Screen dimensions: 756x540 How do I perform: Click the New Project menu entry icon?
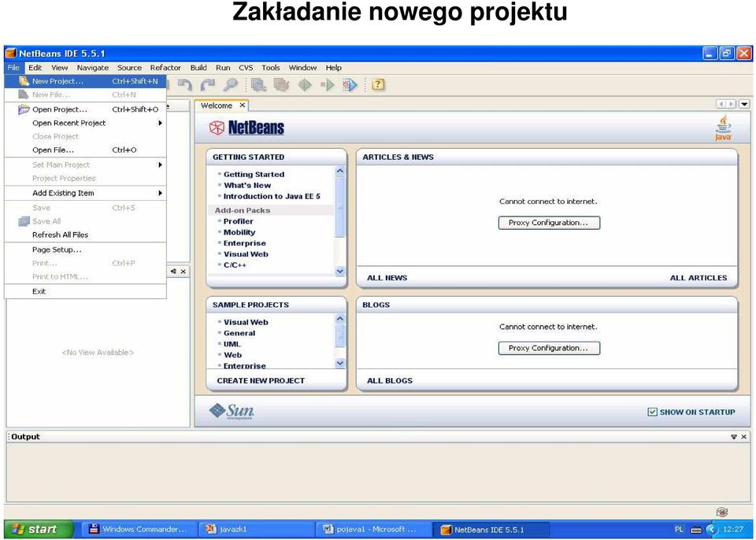tap(24, 81)
